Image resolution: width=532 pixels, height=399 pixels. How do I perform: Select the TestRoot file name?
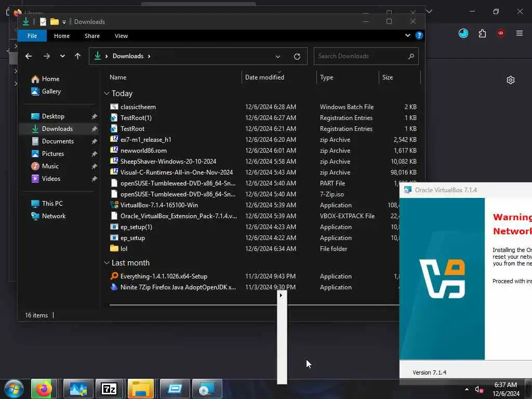132,129
